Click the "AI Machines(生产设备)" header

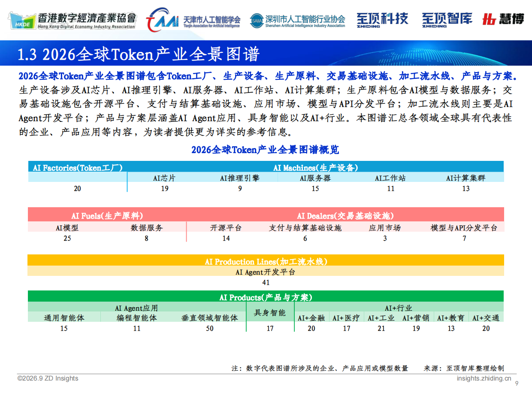316,168
